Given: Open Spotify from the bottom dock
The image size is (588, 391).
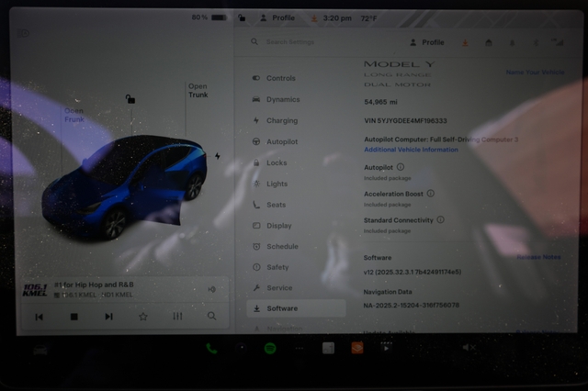Looking at the screenshot, I should (x=270, y=348).
